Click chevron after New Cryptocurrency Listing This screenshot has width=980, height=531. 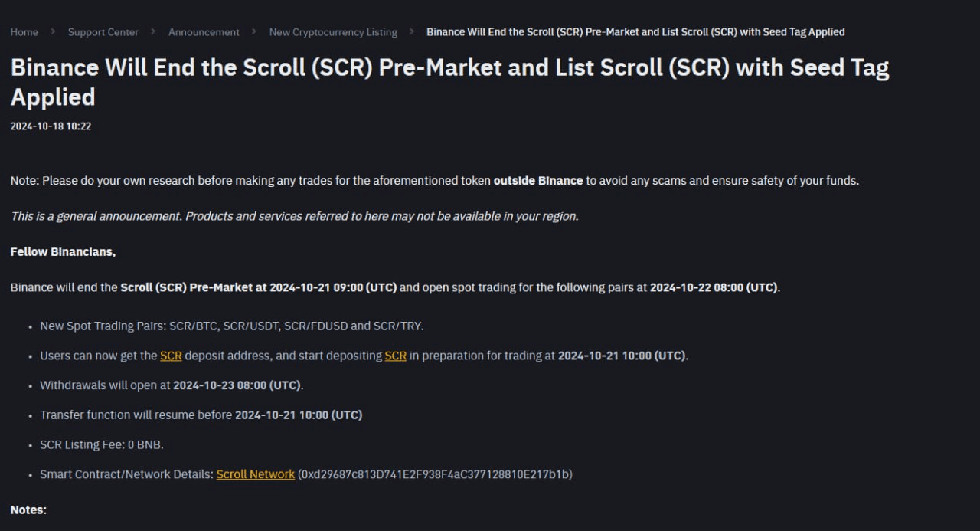[412, 31]
